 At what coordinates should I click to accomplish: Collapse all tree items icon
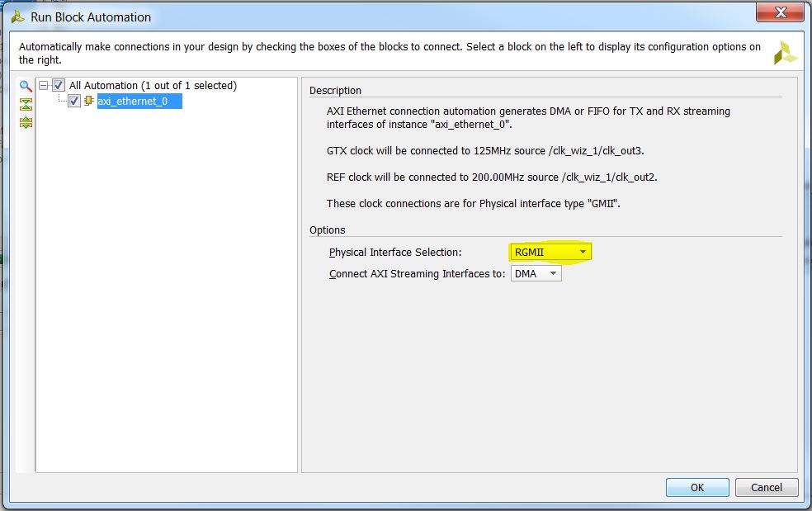(x=26, y=104)
